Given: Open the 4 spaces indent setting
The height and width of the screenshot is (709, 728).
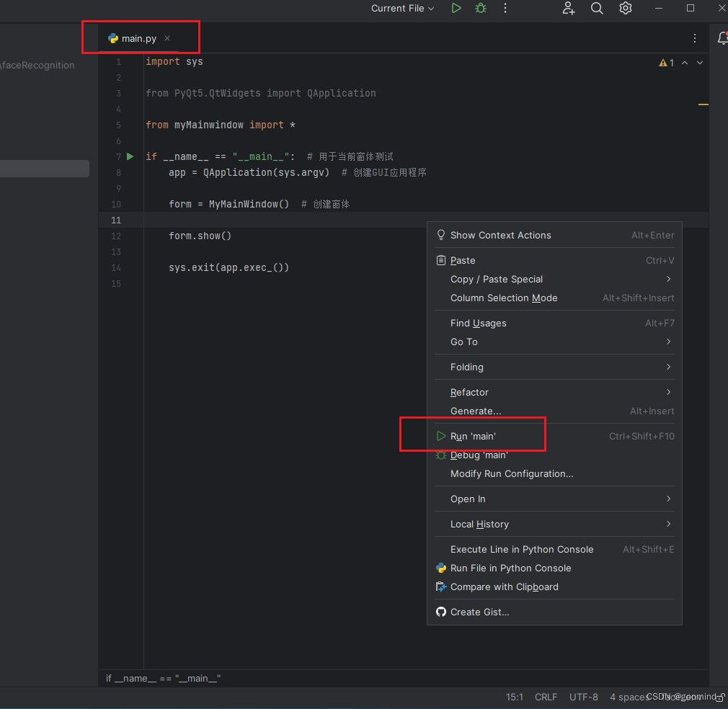Looking at the screenshot, I should tap(629, 697).
